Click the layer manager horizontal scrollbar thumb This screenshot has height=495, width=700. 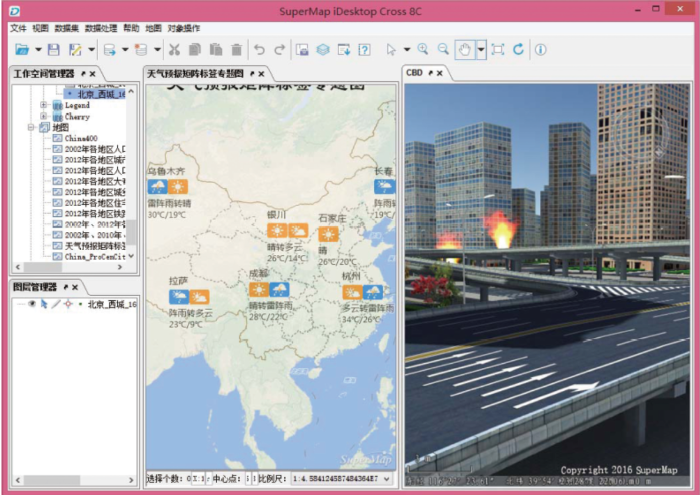tap(52, 480)
